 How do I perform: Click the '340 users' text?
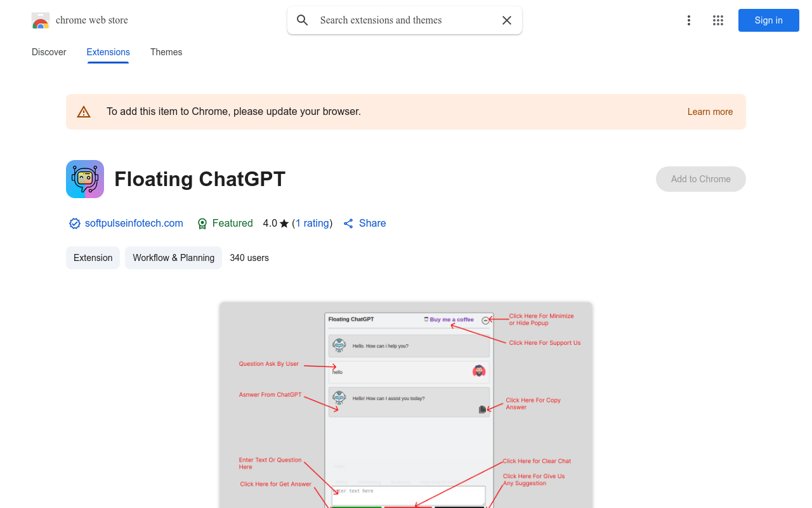point(249,258)
